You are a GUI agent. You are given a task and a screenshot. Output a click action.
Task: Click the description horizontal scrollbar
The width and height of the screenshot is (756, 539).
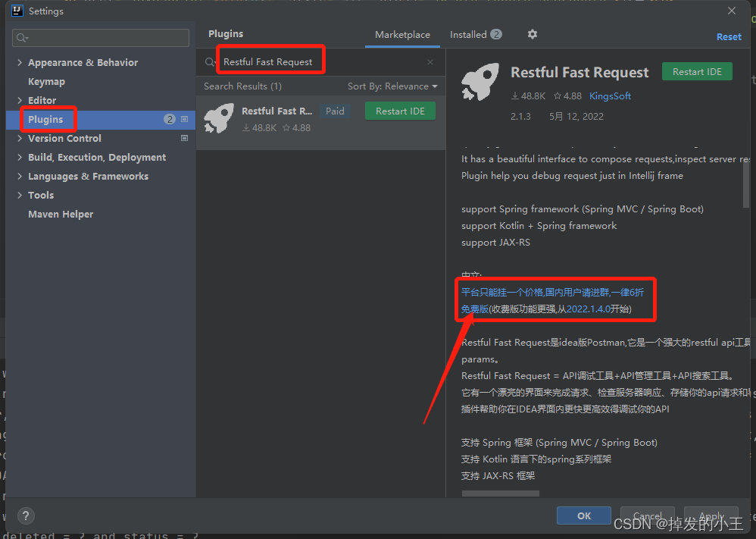point(501,494)
